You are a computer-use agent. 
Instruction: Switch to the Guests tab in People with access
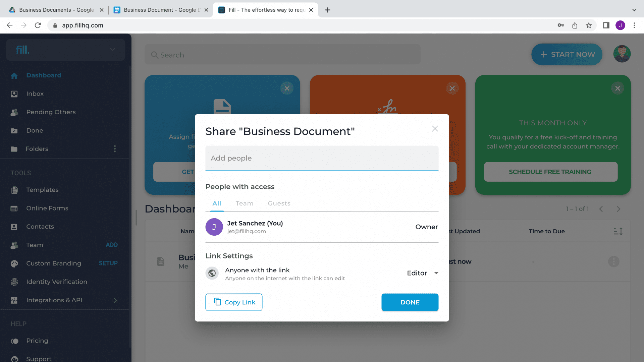(x=279, y=203)
